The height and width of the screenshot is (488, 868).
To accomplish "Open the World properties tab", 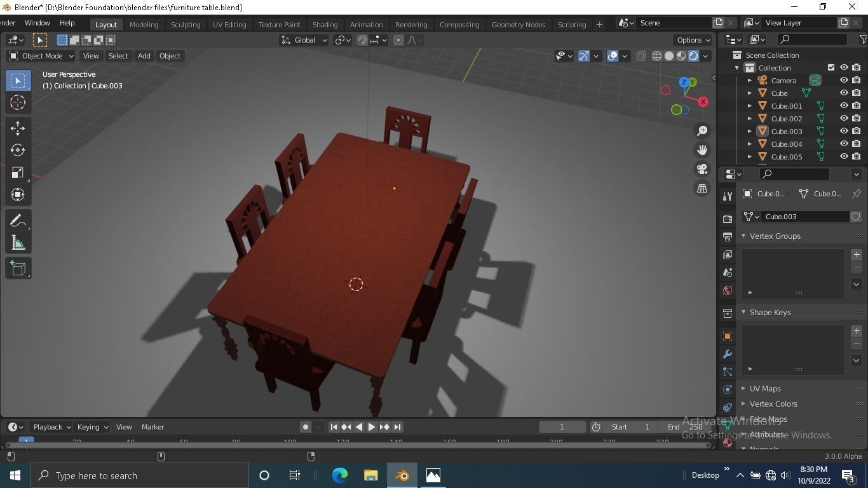I will tap(728, 290).
